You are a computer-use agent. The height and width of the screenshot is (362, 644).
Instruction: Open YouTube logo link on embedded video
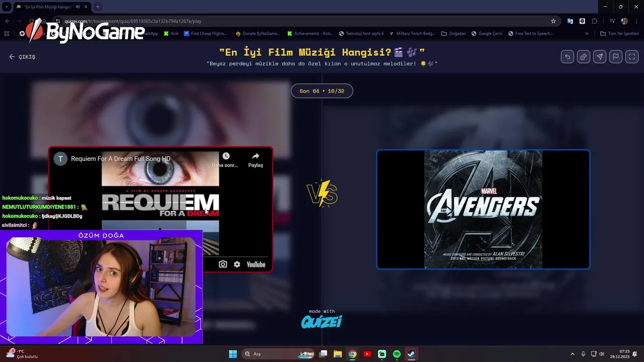[256, 264]
